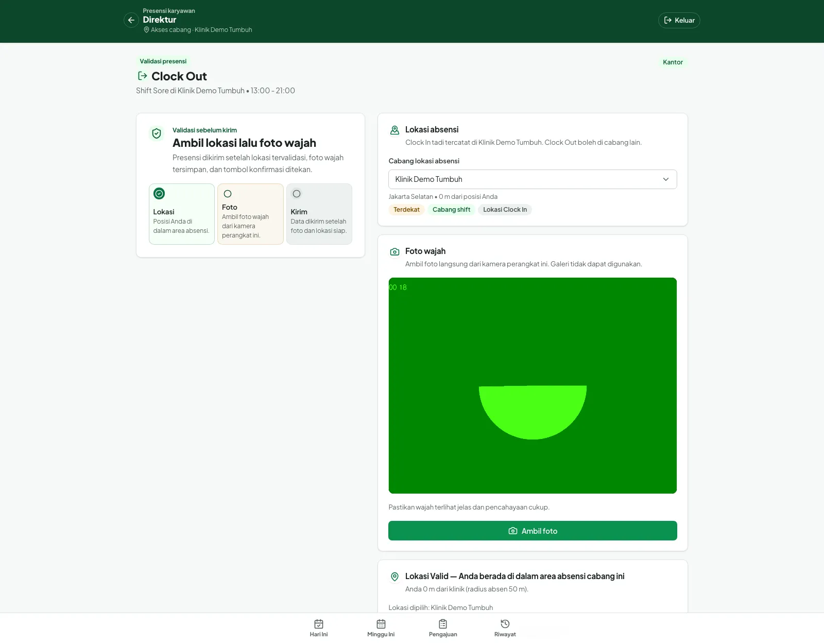Click the Clock Out page title
824x644 pixels.
(x=179, y=76)
